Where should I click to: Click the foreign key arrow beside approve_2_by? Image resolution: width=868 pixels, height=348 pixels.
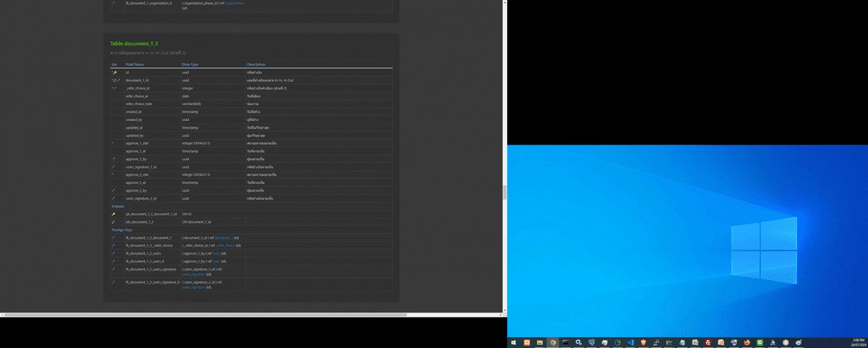point(113,190)
